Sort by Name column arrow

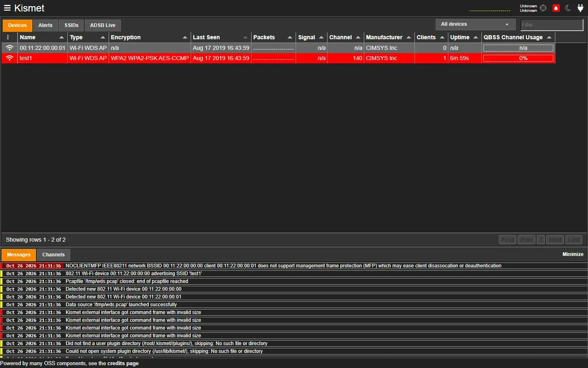tap(62, 37)
